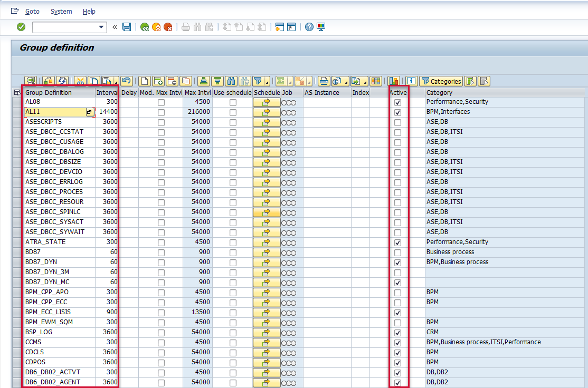Expand the Paste icon dropdown arrow
Image resolution: width=588 pixels, height=388 pixels.
116,83
